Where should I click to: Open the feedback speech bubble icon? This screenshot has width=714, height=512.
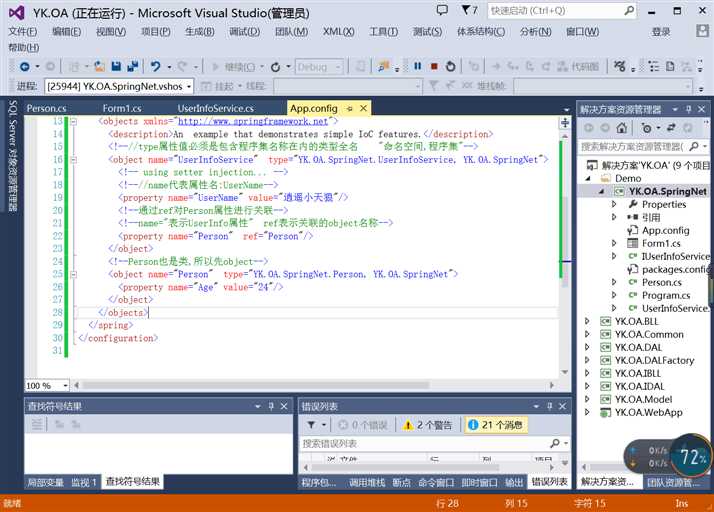[442, 10]
